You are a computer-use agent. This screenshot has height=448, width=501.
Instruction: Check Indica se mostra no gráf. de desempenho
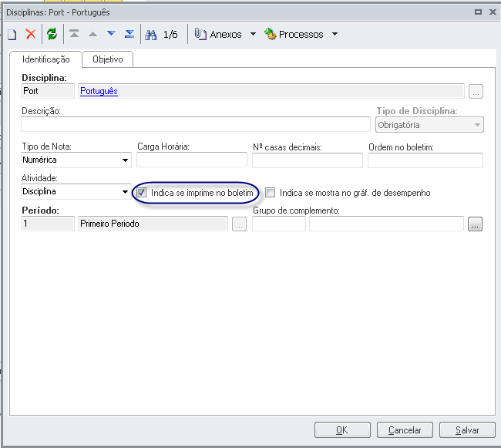(x=271, y=192)
